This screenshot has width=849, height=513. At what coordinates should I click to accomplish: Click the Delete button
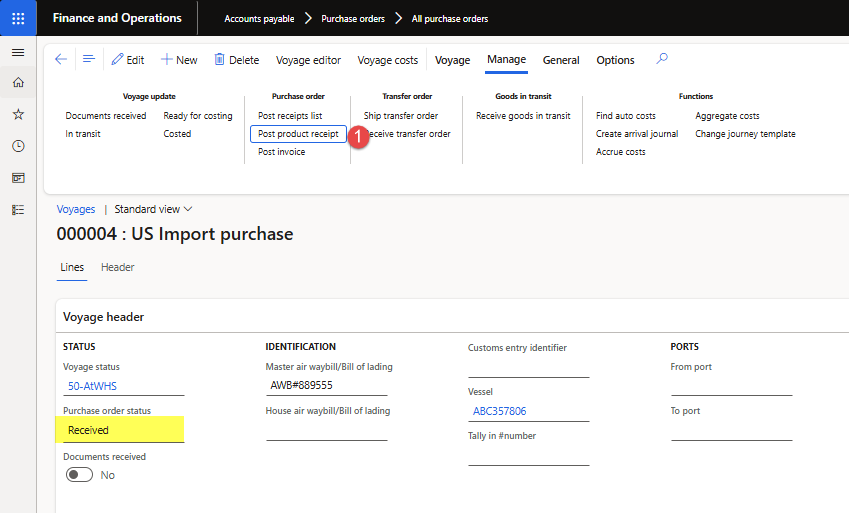236,60
